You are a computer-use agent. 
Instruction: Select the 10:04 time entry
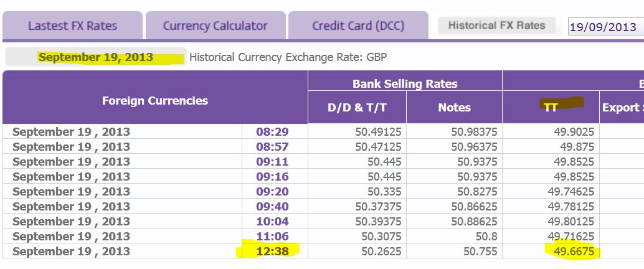click(272, 221)
